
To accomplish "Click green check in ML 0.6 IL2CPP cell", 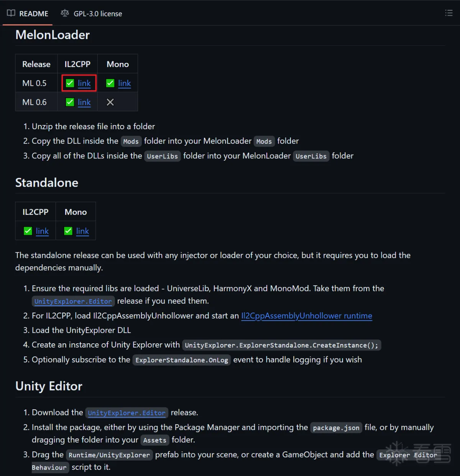I will pyautogui.click(x=70, y=102).
